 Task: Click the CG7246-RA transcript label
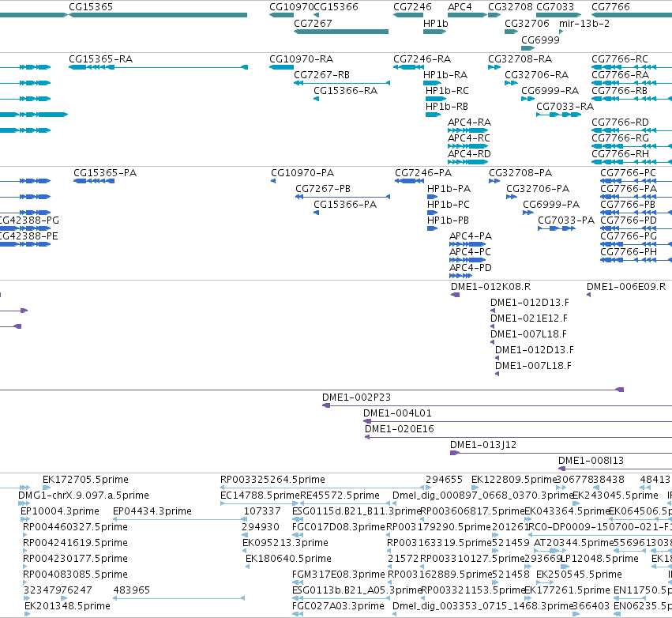[422, 59]
